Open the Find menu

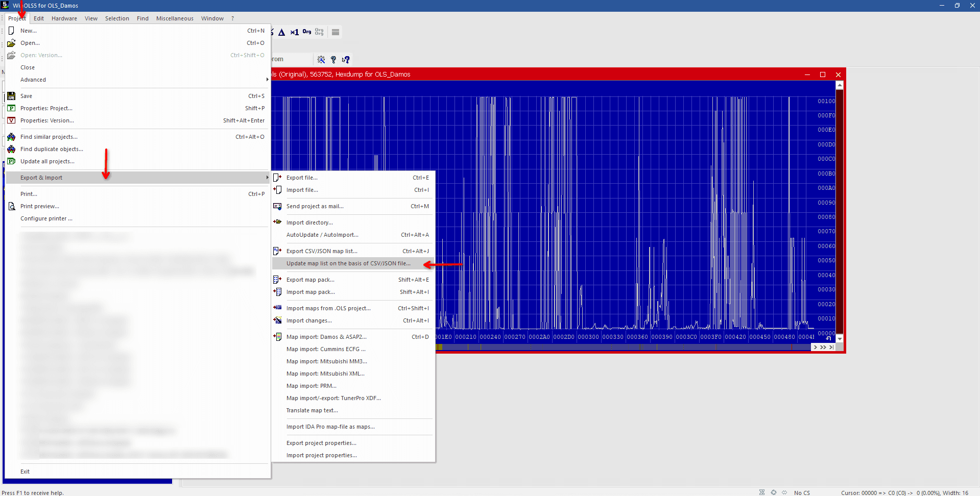coord(142,18)
